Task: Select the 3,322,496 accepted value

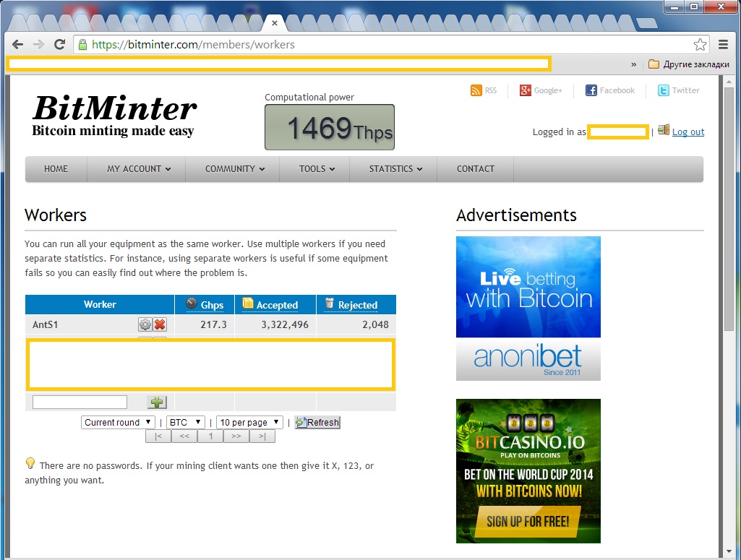Action: [x=285, y=324]
